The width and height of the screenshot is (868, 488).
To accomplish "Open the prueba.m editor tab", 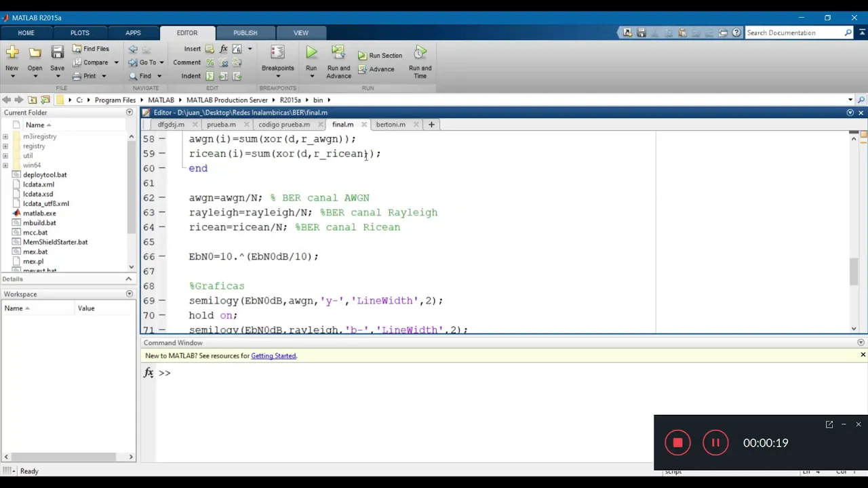I will tap(221, 125).
